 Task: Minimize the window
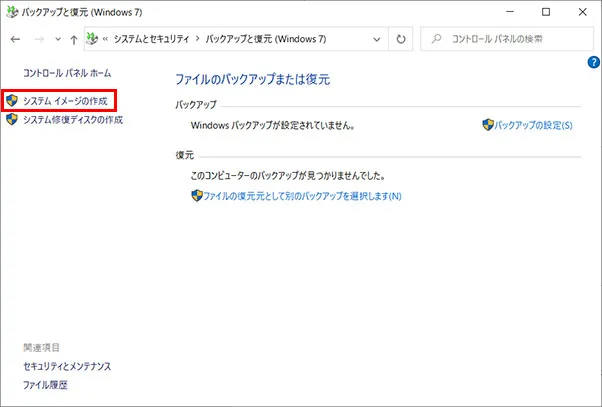(510, 12)
